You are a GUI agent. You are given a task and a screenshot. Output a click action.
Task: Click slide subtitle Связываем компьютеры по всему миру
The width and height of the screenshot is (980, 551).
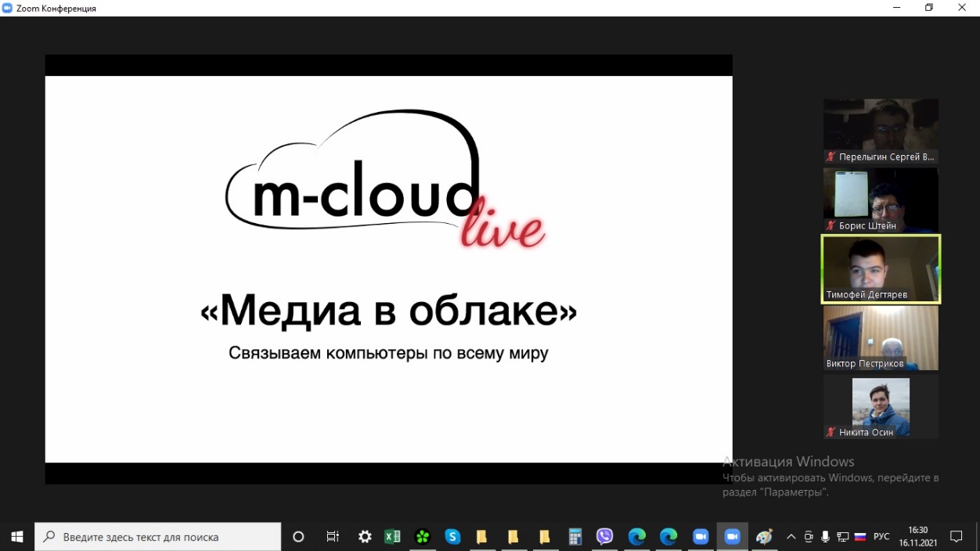click(x=388, y=353)
